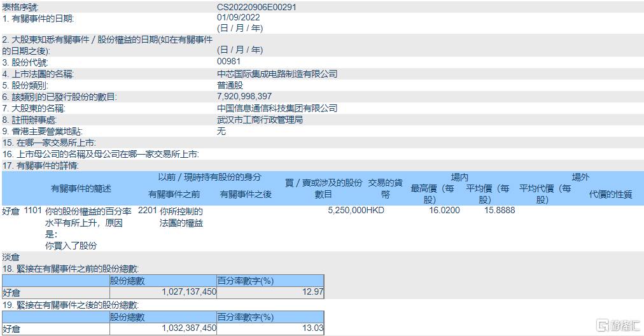Select the share class 普通股

[230, 85]
